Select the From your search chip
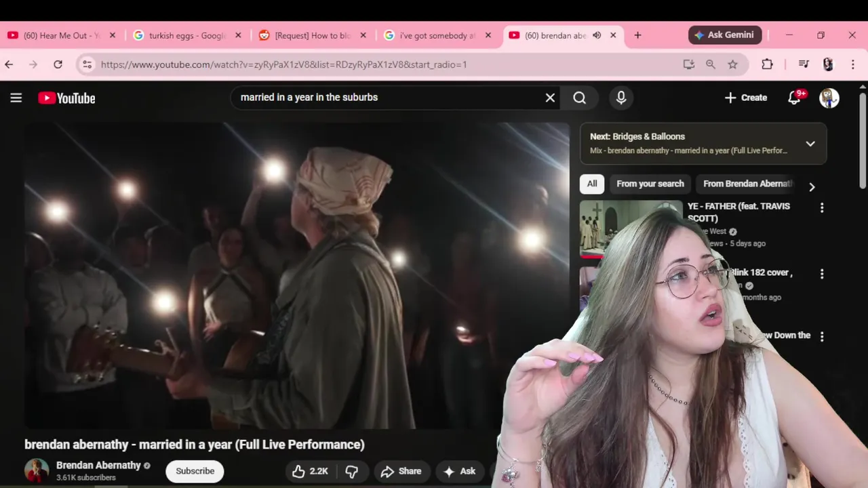 tap(650, 184)
